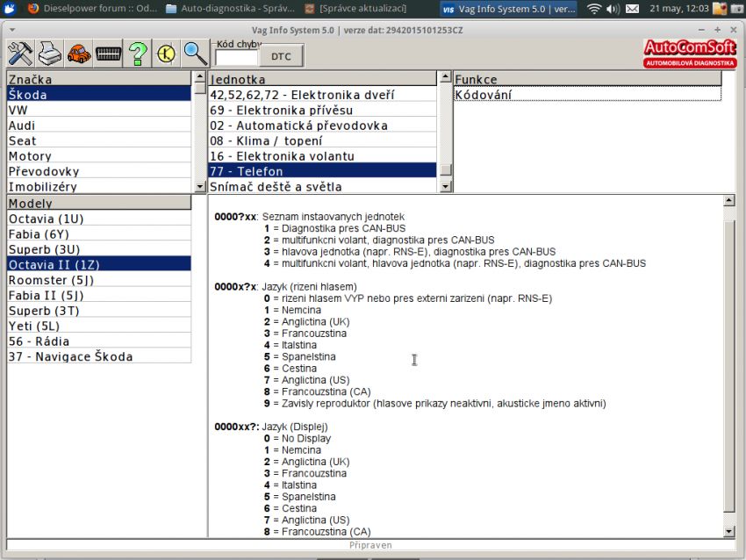Screen dimensions: 746x560
Task: Click the volume speaker icon
Action: click(613, 9)
